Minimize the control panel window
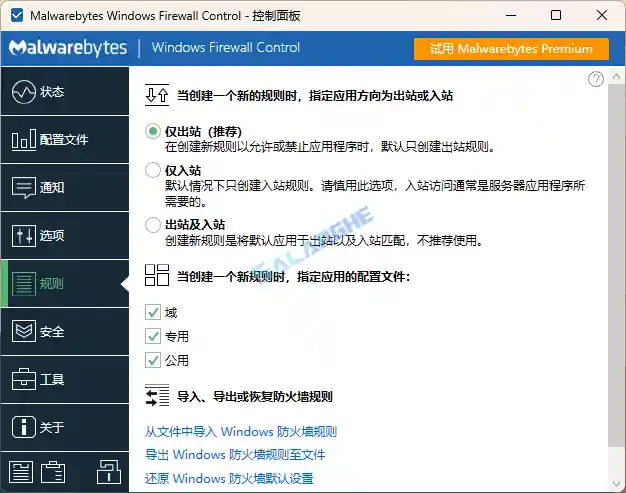This screenshot has width=626, height=493. [x=511, y=16]
